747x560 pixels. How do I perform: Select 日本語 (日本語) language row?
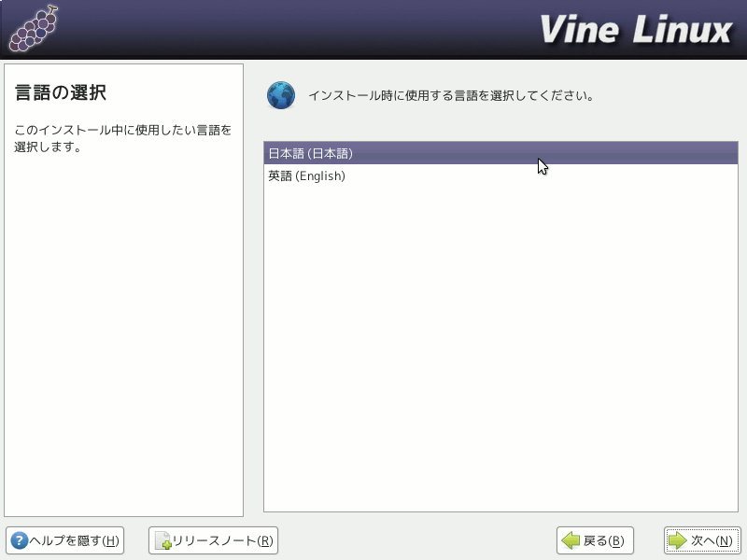click(500, 153)
